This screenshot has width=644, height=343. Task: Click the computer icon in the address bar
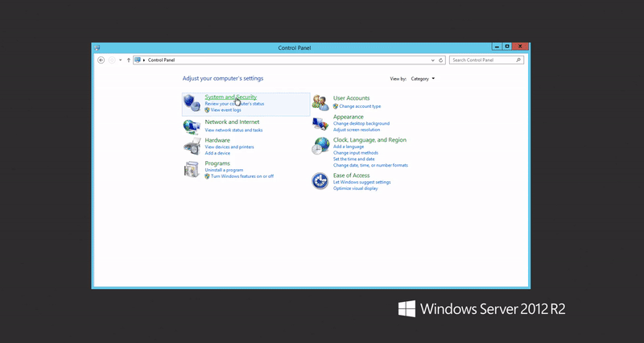[x=138, y=60]
